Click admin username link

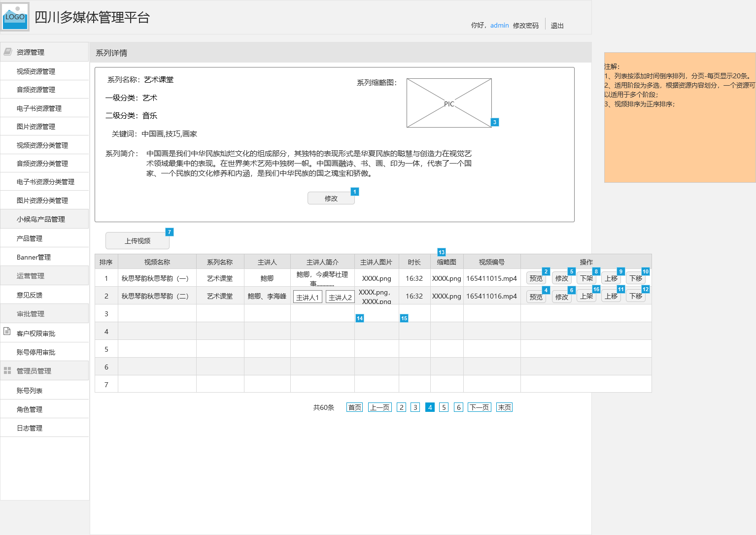coord(499,25)
